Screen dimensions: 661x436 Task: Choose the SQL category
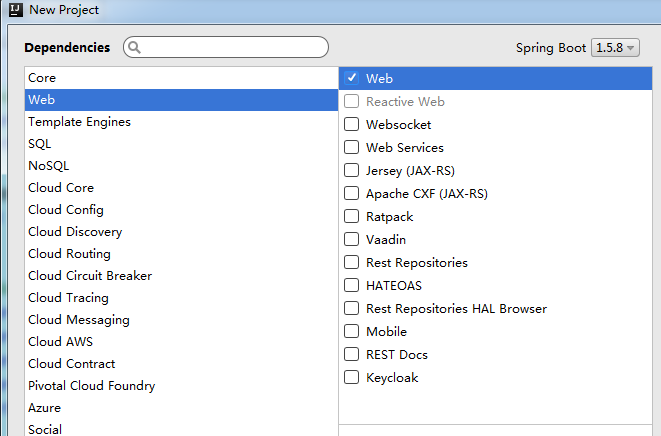click(x=181, y=144)
